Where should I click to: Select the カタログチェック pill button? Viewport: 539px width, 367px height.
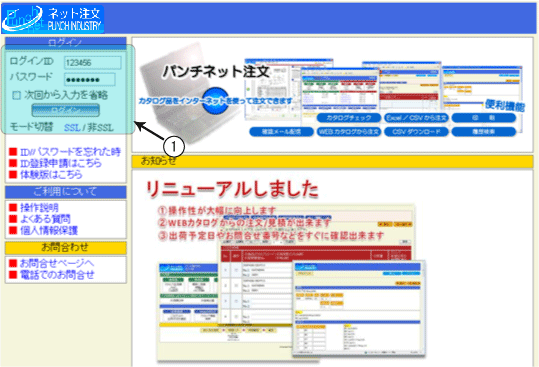349,118
